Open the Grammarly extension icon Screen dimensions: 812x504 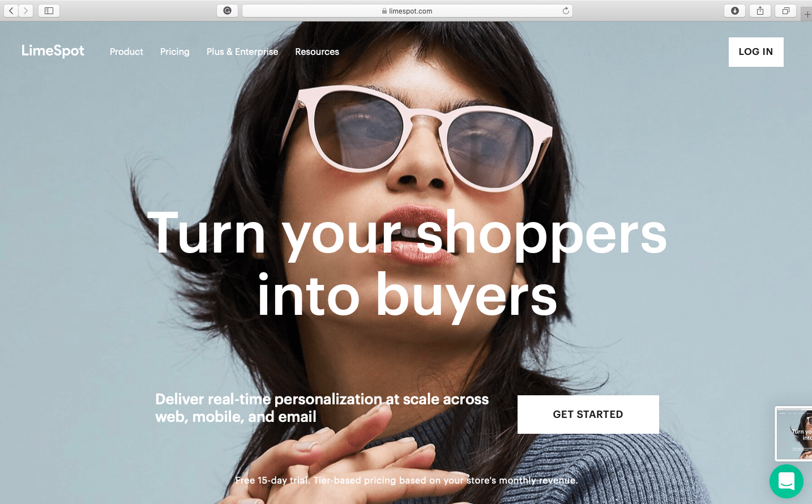227,11
